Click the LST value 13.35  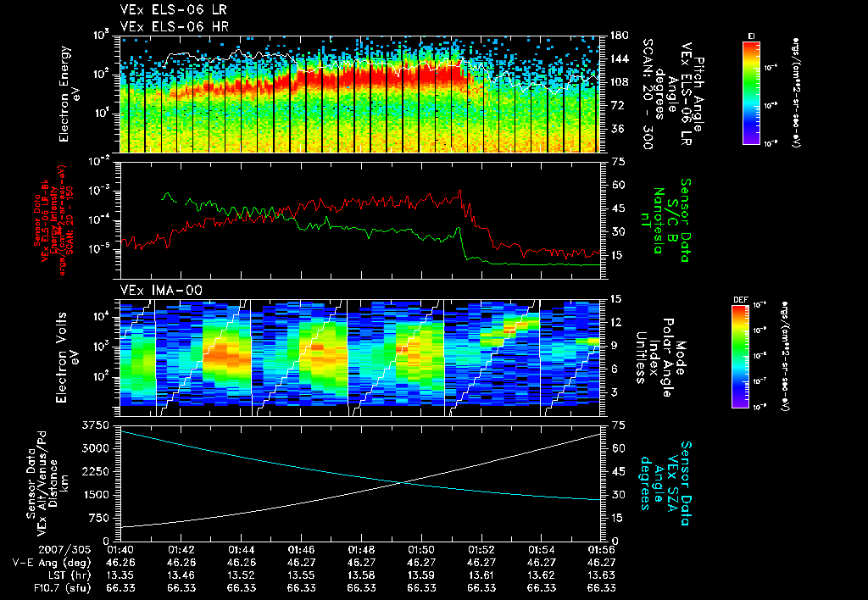(120, 575)
